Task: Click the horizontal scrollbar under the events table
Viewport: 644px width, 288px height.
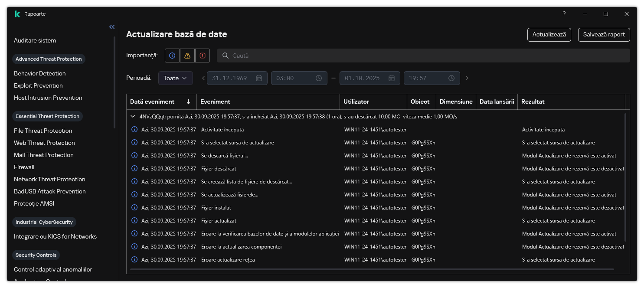Action: coord(372,269)
